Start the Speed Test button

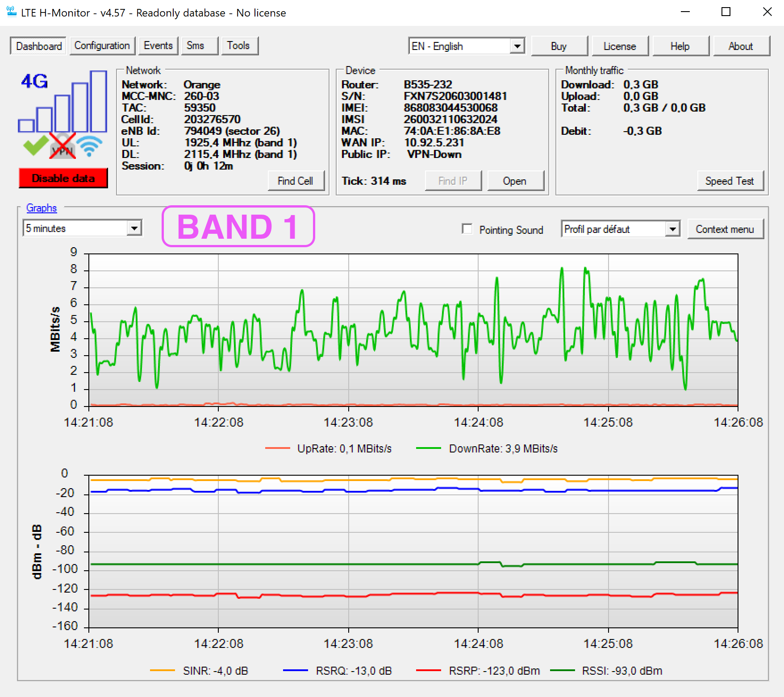click(730, 181)
